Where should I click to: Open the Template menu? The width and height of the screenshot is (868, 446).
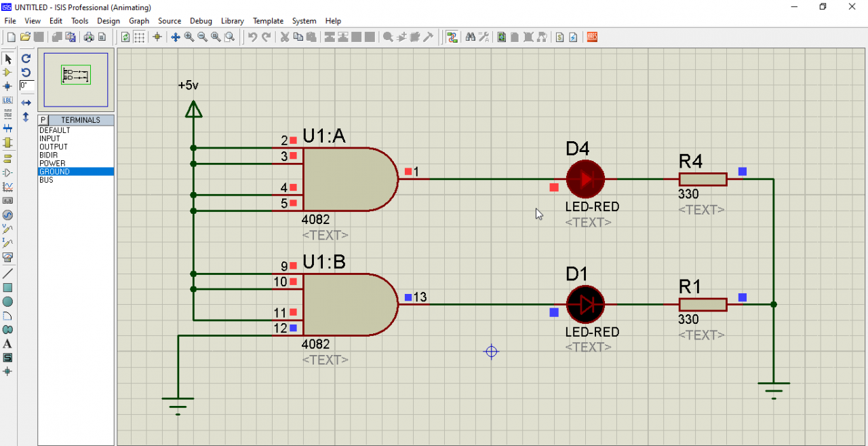coord(269,21)
